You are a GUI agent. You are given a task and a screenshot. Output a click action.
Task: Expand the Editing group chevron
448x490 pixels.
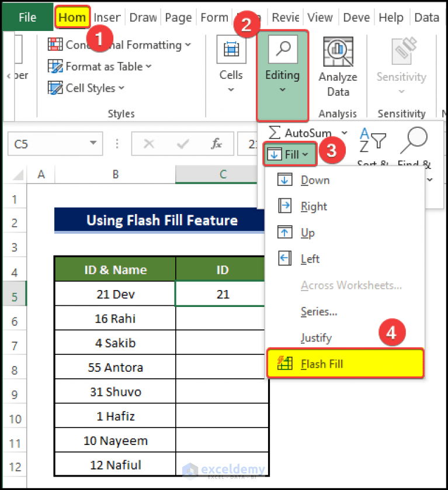tap(283, 89)
